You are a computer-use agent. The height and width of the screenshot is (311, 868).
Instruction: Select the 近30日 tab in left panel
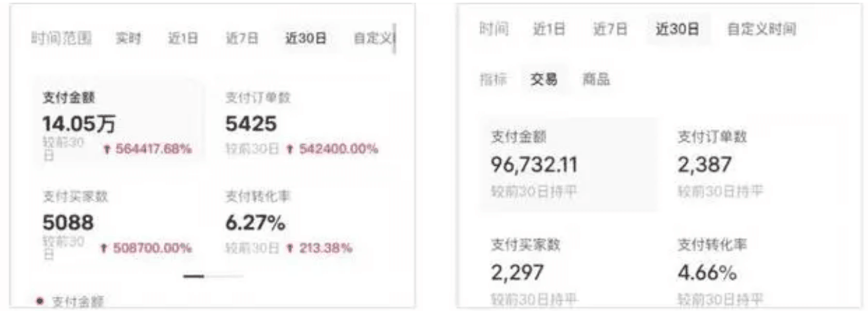point(306,39)
